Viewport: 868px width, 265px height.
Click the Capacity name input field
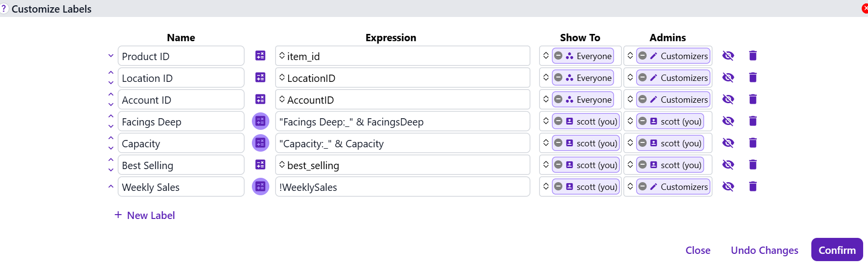pyautogui.click(x=181, y=143)
